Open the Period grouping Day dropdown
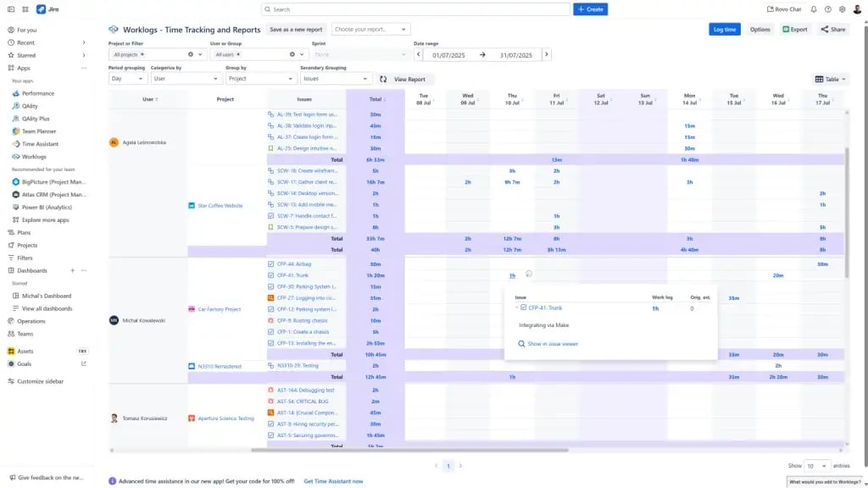The width and height of the screenshot is (868, 488). (x=127, y=79)
